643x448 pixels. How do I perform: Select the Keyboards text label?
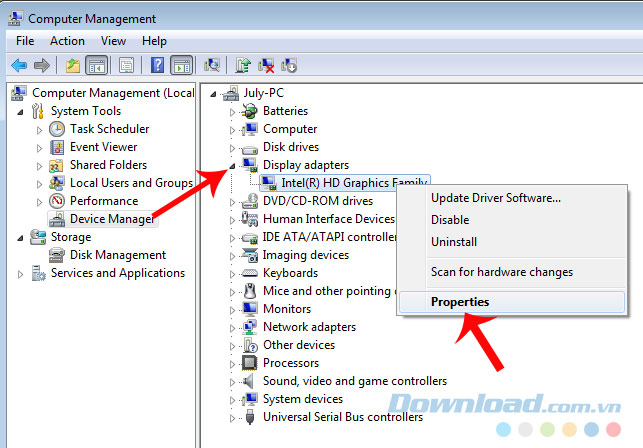tap(290, 273)
